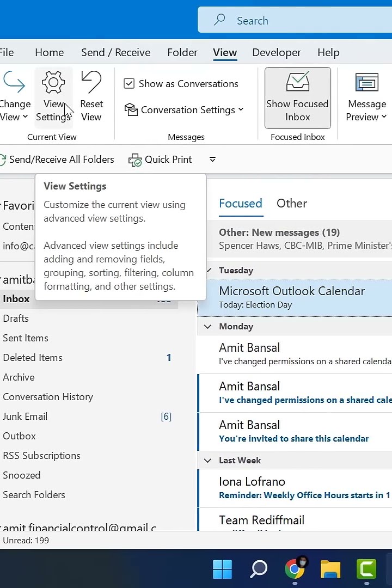Viewport: 392px width, 588px height.
Task: Select the Junk Email folder
Action: coord(25,416)
